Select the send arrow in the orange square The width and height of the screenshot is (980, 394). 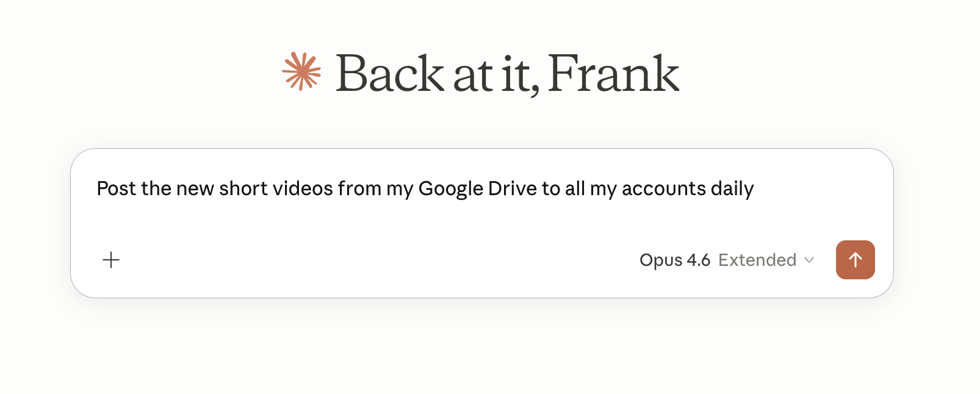coord(855,260)
